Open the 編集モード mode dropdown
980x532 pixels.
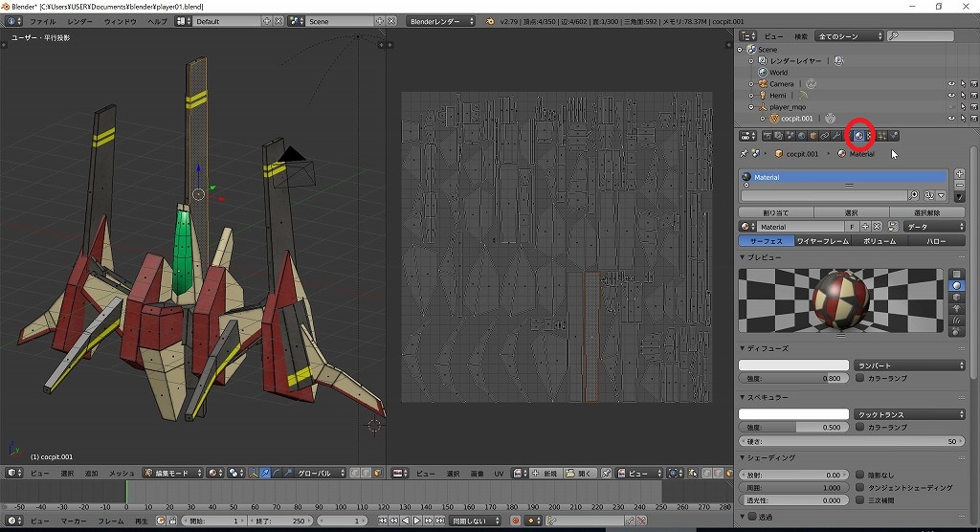click(x=173, y=473)
